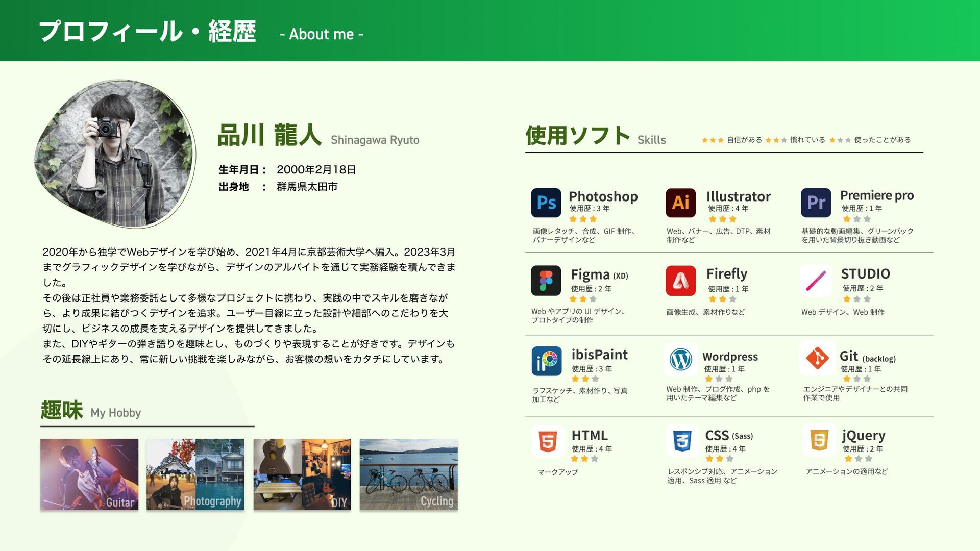Click the CSS3 shield icon
This screenshot has height=551, width=980.
[682, 441]
